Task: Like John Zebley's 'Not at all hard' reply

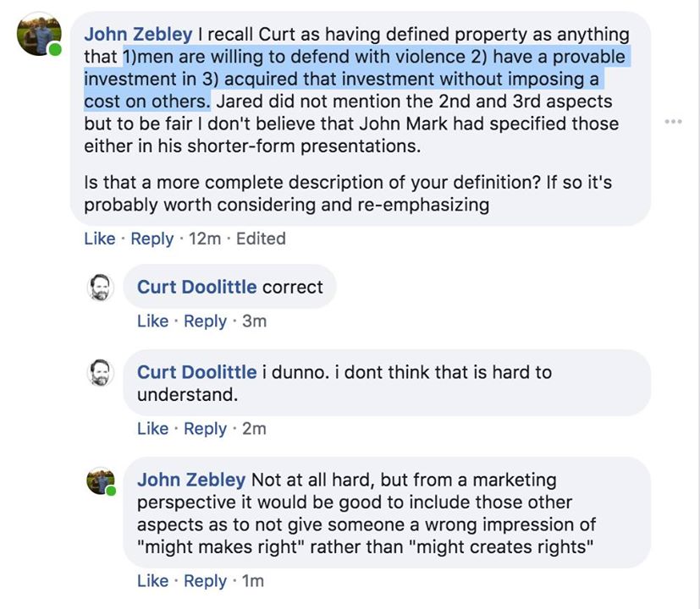Action: tap(153, 581)
